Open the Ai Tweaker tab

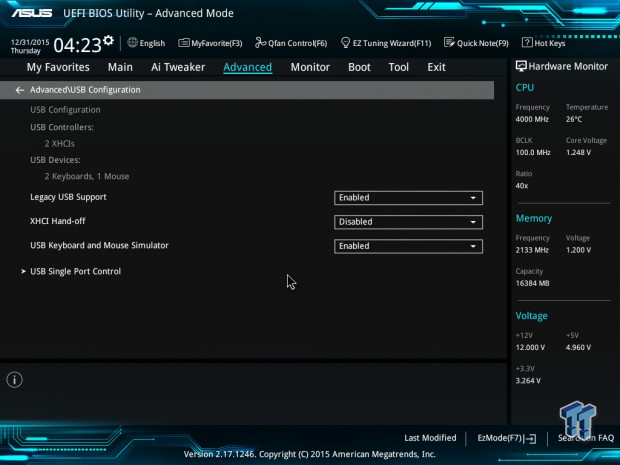(x=178, y=67)
